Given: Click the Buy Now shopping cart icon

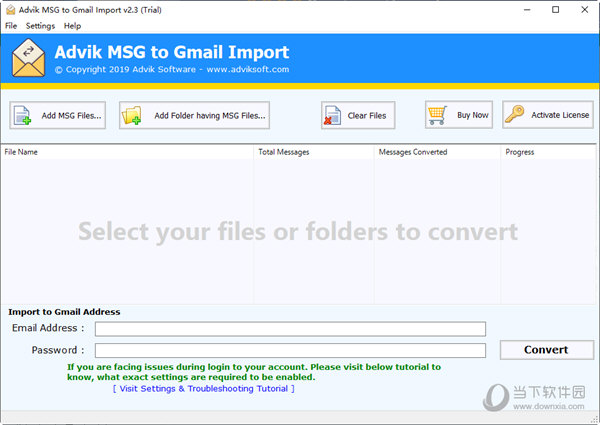Looking at the screenshot, I should pos(437,115).
